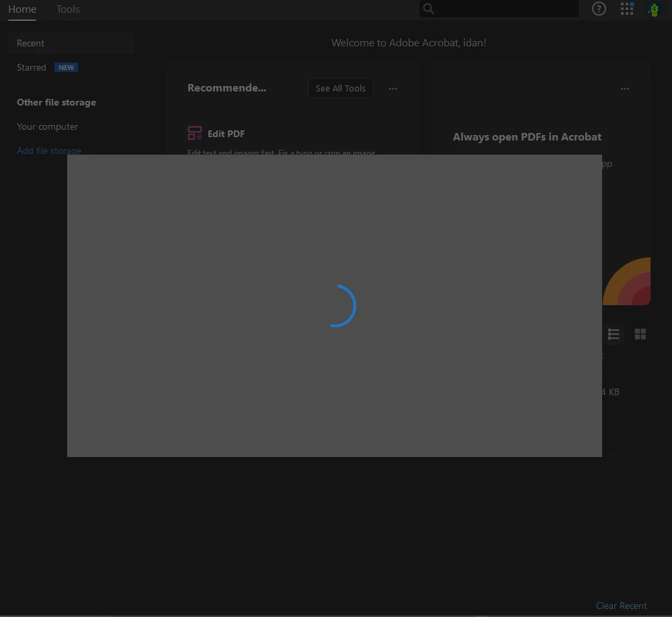This screenshot has width=672, height=617.
Task: Switch to list view icon
Action: click(x=614, y=334)
